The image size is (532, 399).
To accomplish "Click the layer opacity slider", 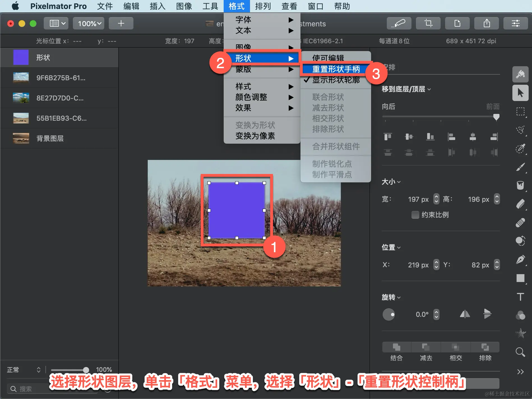I will (x=70, y=370).
